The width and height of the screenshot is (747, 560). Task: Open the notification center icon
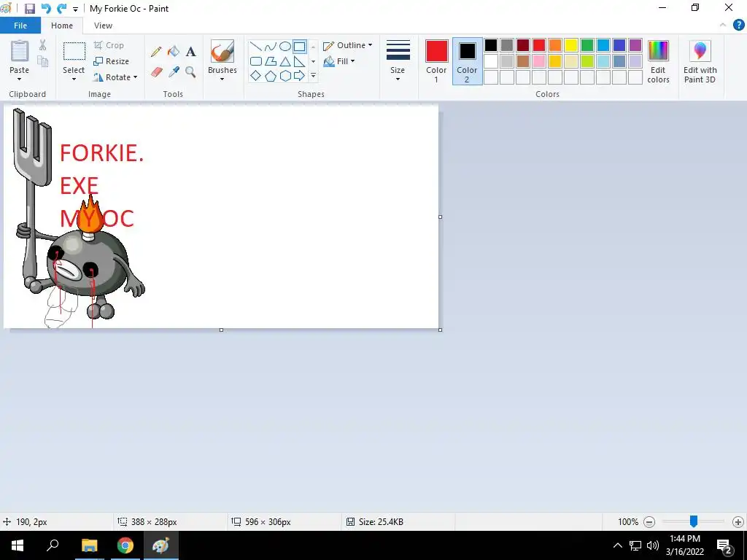pos(724,545)
